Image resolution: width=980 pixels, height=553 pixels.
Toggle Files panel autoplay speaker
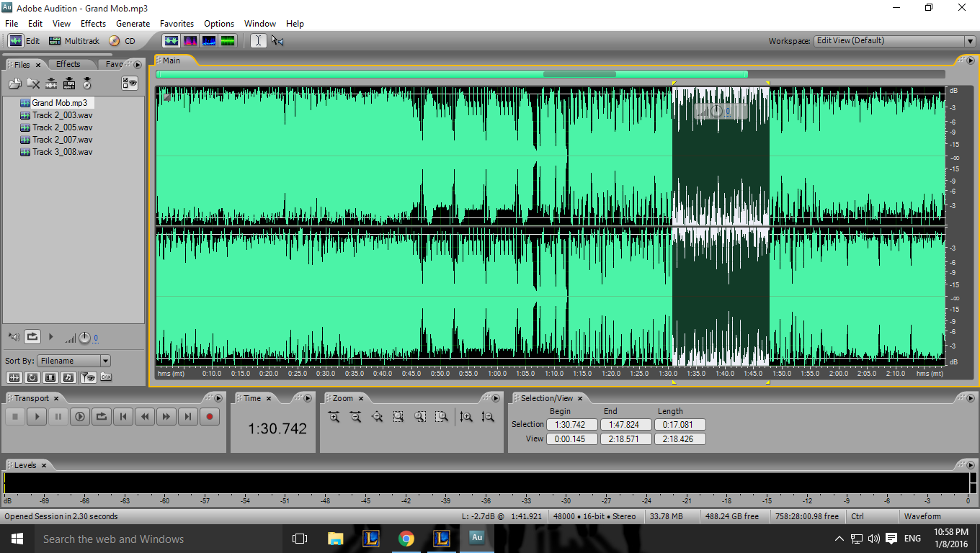pos(14,336)
